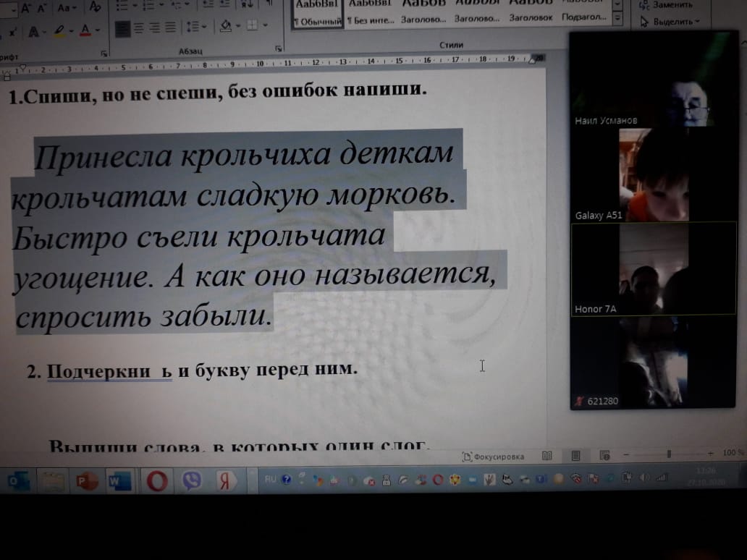The width and height of the screenshot is (747, 560).
Task: Click the text highlight color marker
Action: point(59,30)
